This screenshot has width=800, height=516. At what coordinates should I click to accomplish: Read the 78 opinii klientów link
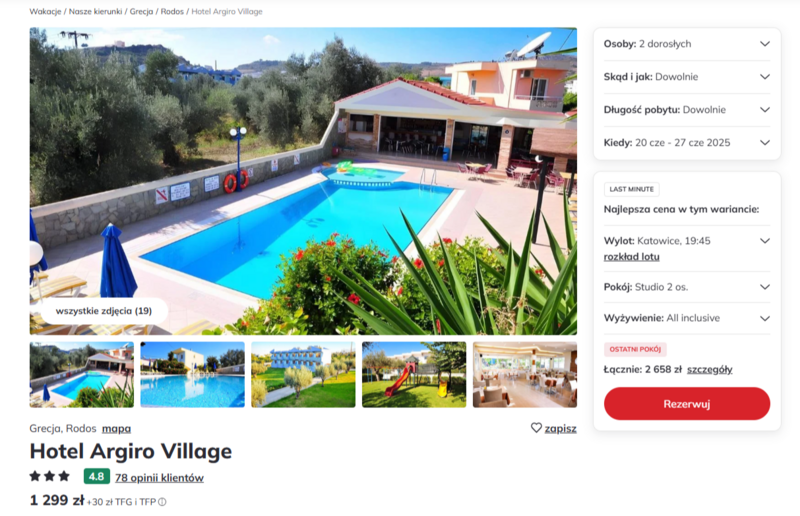[159, 478]
